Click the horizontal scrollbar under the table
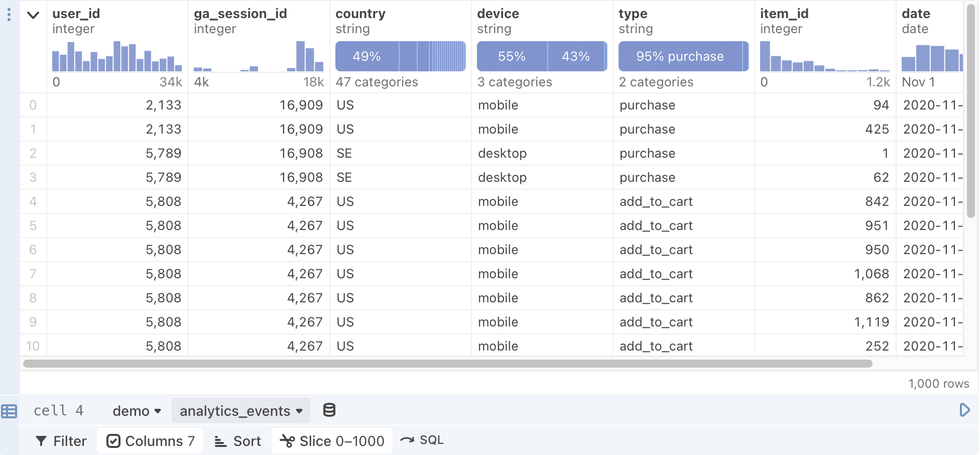This screenshot has width=980, height=455. pyautogui.click(x=448, y=364)
